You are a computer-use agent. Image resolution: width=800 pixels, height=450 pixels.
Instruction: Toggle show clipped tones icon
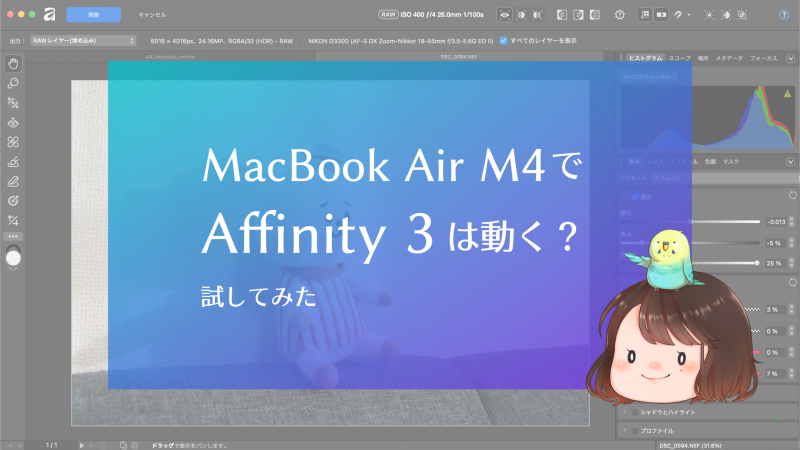(x=742, y=15)
